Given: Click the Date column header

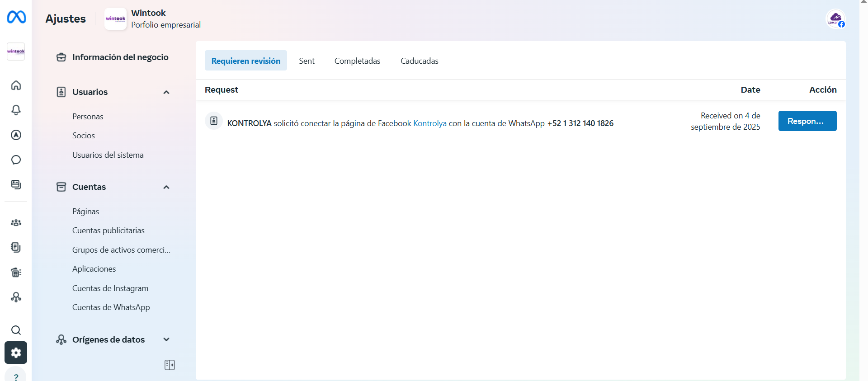Looking at the screenshot, I should [x=750, y=90].
